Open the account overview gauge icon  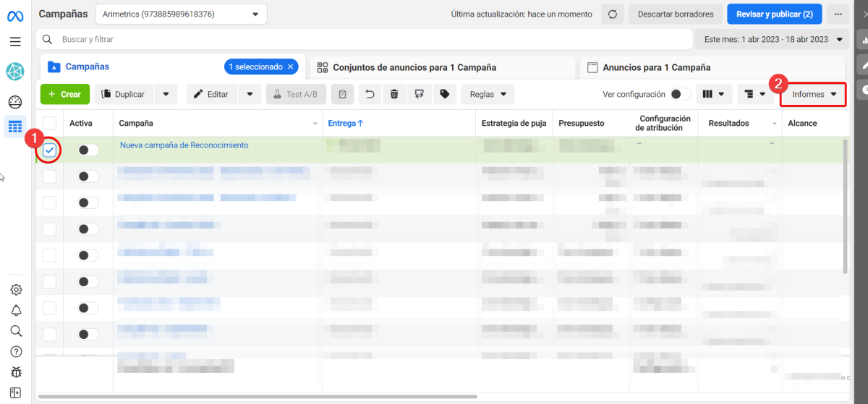[15, 102]
